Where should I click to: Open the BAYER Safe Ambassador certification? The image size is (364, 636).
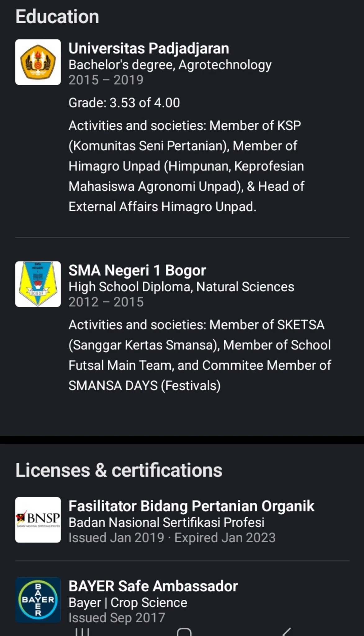pyautogui.click(x=153, y=586)
